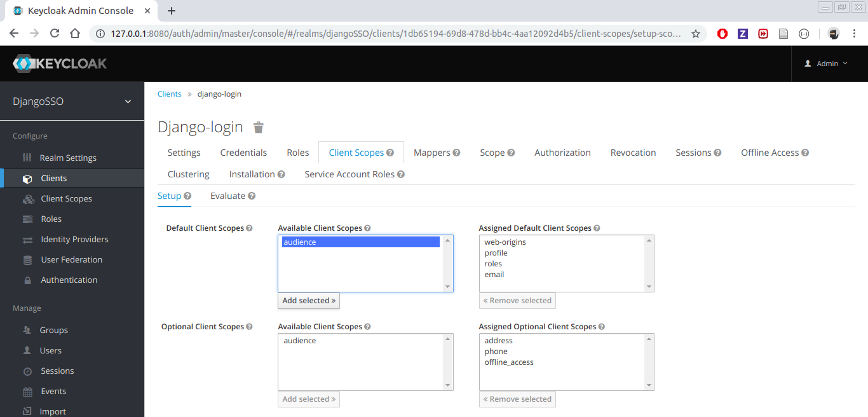Click help icon for Optional Client Scopes label

point(249,327)
